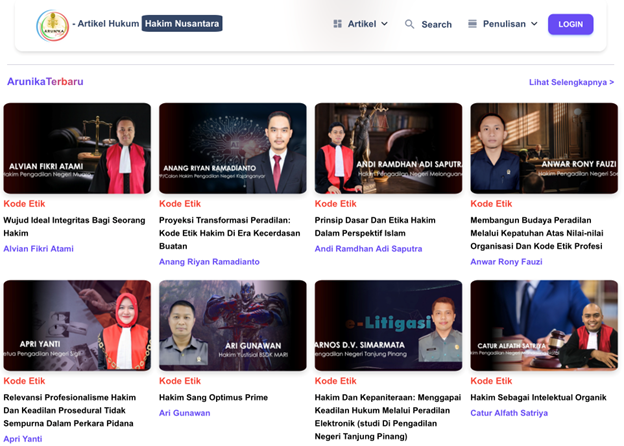Open Anang Riyan Ramadianto article thumbnail
Image resolution: width=624 pixels, height=446 pixels.
coord(232,148)
